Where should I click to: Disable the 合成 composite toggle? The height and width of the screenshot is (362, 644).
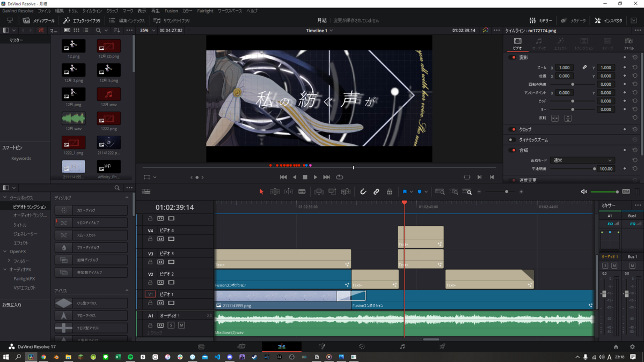point(513,150)
